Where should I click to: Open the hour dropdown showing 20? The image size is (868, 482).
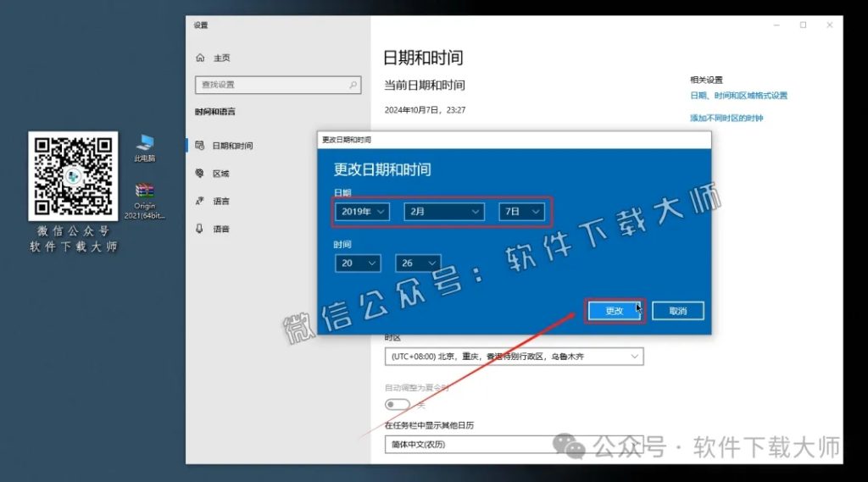pos(358,263)
